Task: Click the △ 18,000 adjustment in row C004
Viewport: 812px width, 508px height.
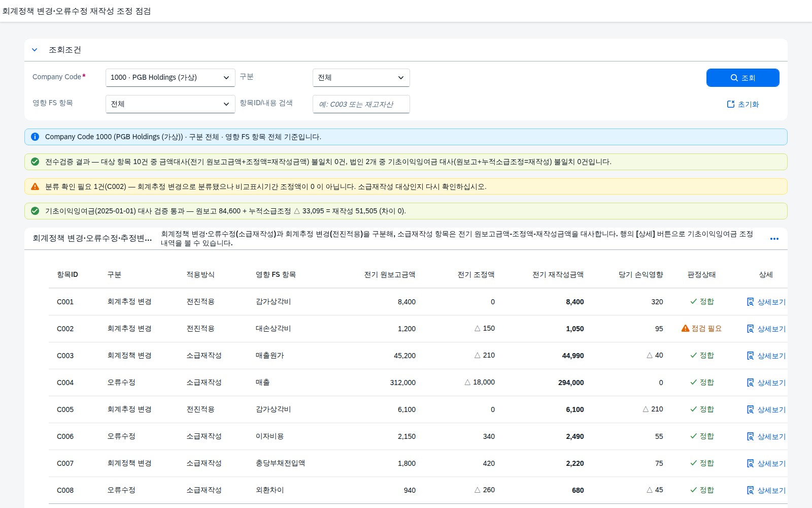Action: pos(480,383)
